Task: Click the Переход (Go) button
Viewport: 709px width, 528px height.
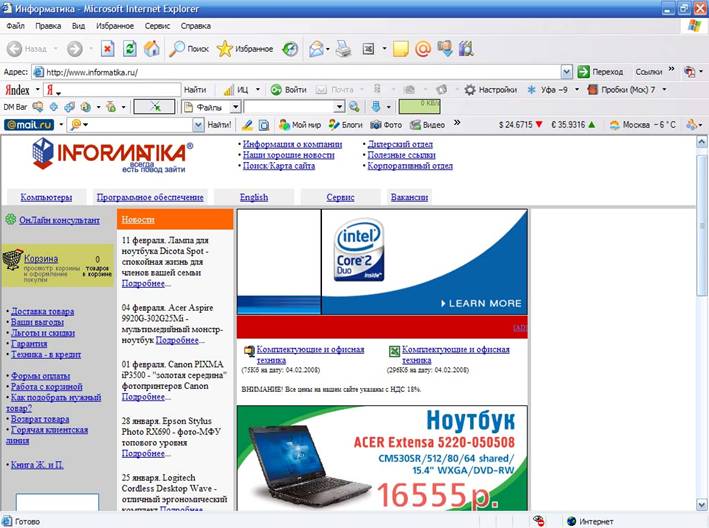Action: coord(600,71)
